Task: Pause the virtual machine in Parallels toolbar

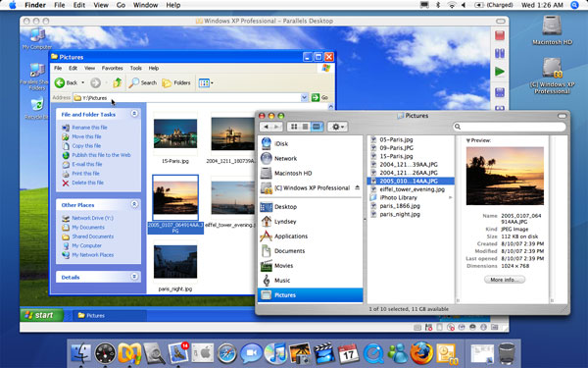Action: (x=500, y=53)
